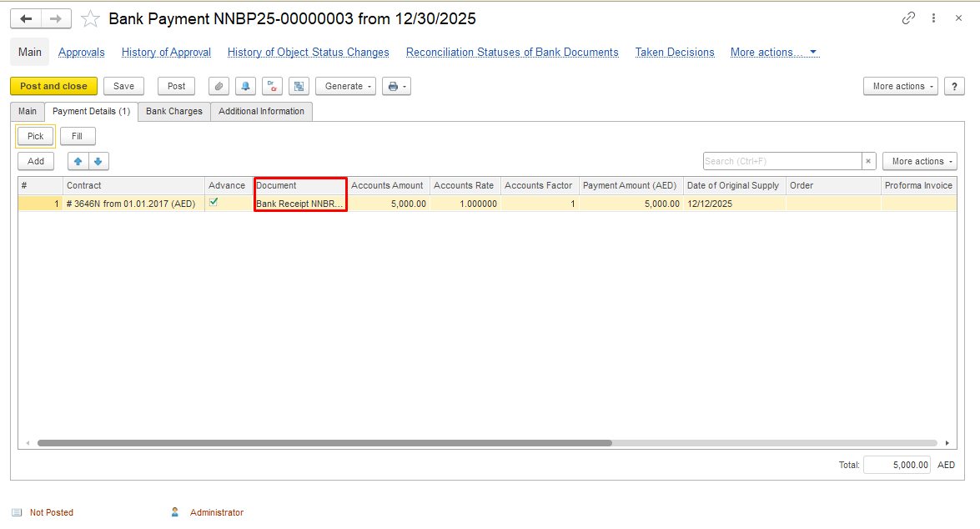Copy link with the chain icon

coord(908,18)
